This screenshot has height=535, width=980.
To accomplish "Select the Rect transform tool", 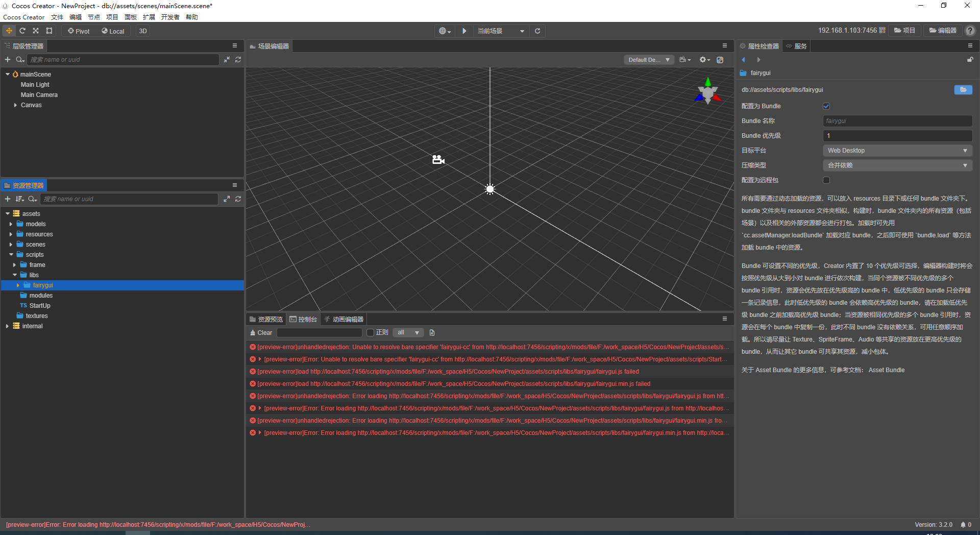I will pos(49,31).
